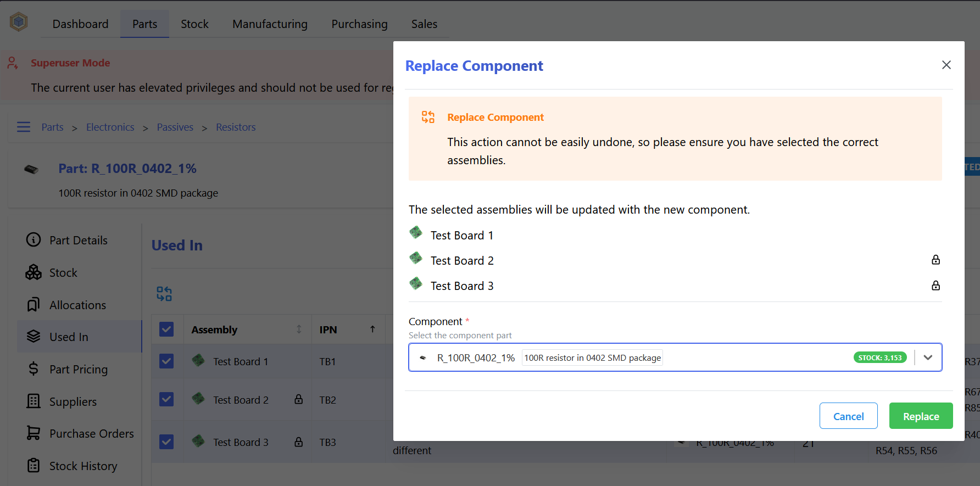980x486 pixels.
Task: Open the breadcrumb navigation menu icon
Action: click(24, 127)
